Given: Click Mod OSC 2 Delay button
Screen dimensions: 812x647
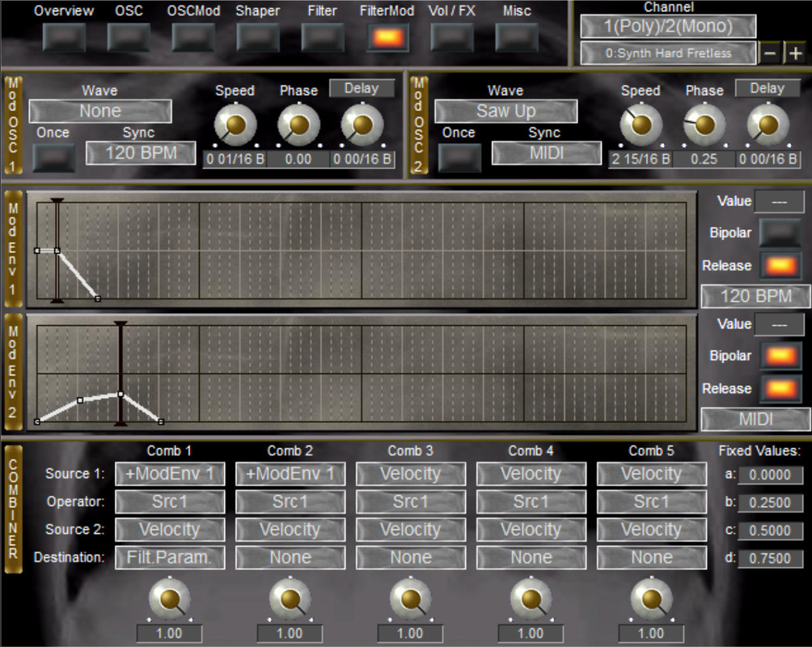Looking at the screenshot, I should point(768,88).
